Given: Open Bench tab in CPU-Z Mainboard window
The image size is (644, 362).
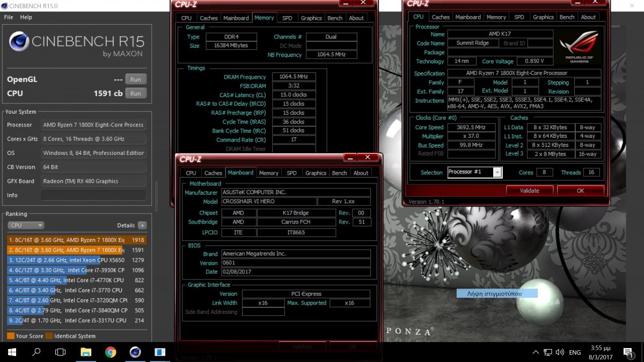Looking at the screenshot, I should (x=339, y=173).
